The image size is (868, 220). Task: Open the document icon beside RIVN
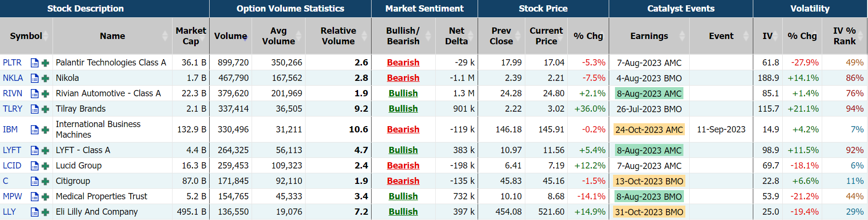click(x=34, y=93)
